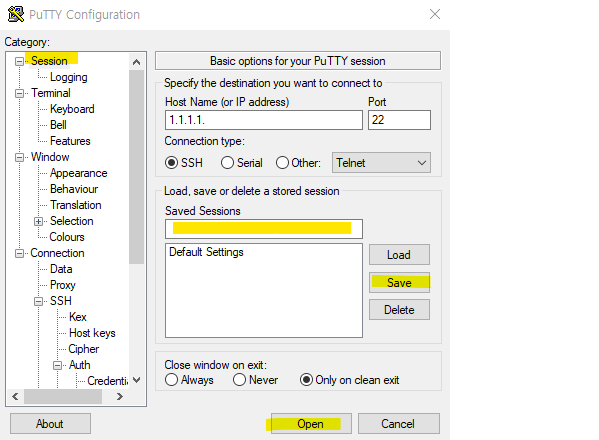The height and width of the screenshot is (440, 599).
Task: Open Keyboard settings category
Action: point(72,109)
